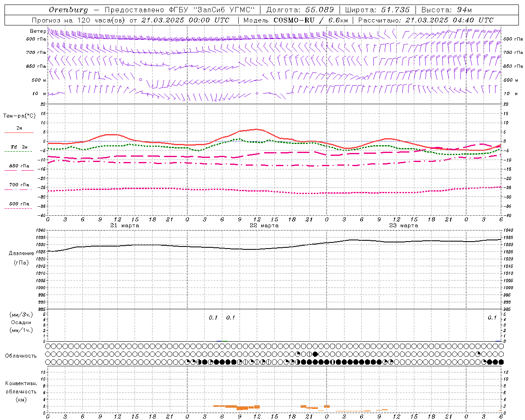This screenshot has height=420, width=525.
Task: Click the Td 2м dew point legend entry
Action: click(x=19, y=147)
